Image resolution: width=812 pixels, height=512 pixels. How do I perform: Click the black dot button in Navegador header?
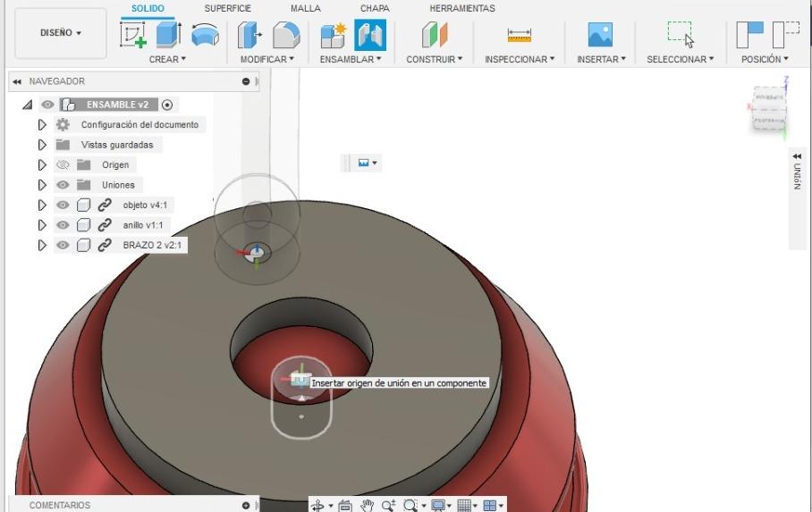(x=246, y=81)
